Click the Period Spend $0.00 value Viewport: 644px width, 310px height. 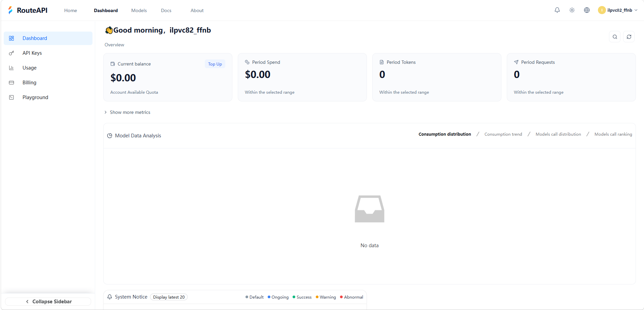click(x=258, y=75)
